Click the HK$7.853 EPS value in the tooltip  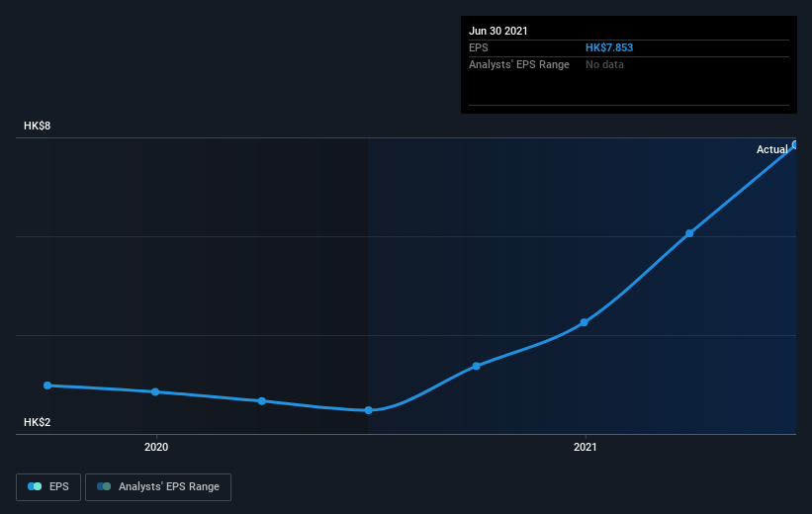point(609,47)
